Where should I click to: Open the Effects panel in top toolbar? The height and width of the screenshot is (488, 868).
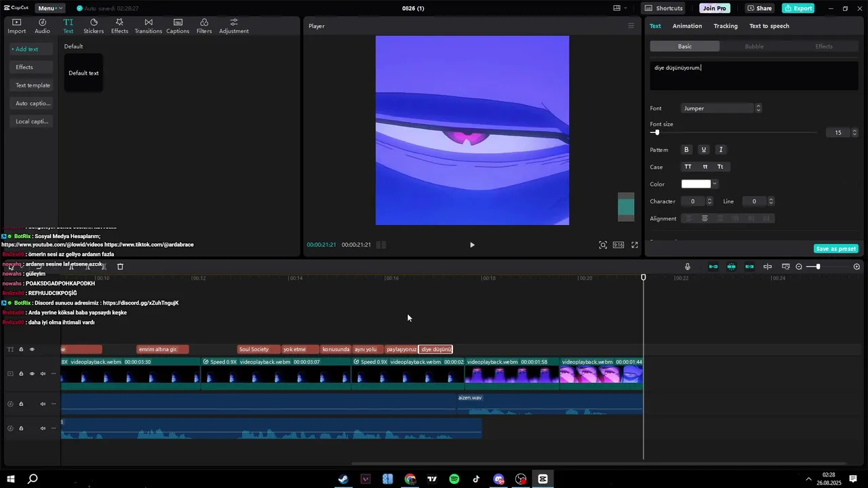119,26
